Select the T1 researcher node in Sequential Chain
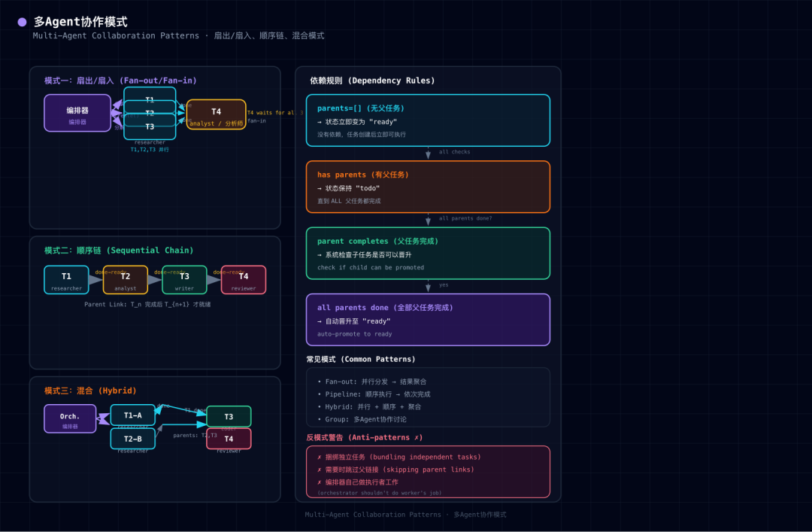The image size is (812, 532). pyautogui.click(x=66, y=280)
